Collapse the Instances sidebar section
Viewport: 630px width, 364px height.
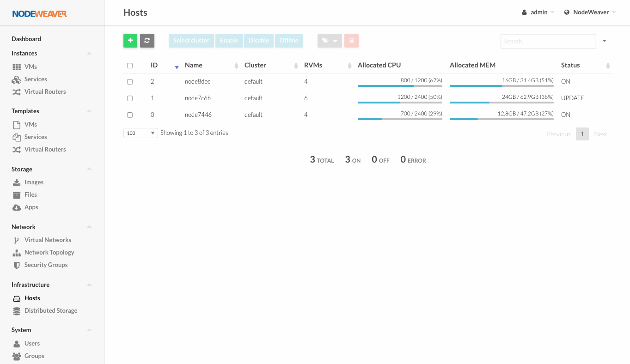point(89,54)
